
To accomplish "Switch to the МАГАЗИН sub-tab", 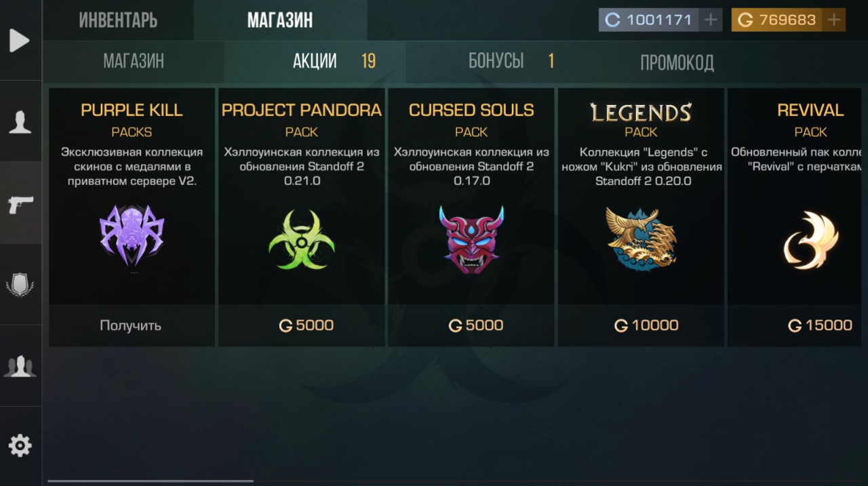I will (x=134, y=62).
